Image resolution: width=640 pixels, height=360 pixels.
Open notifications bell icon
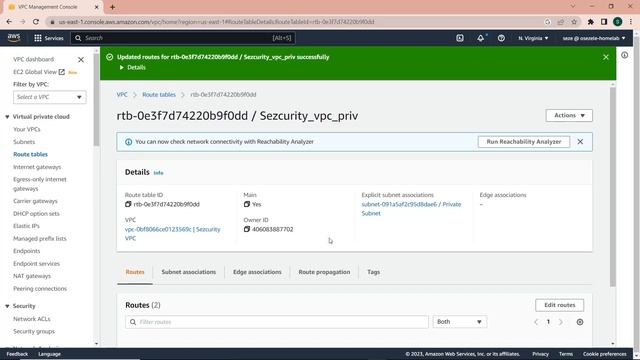[480, 38]
